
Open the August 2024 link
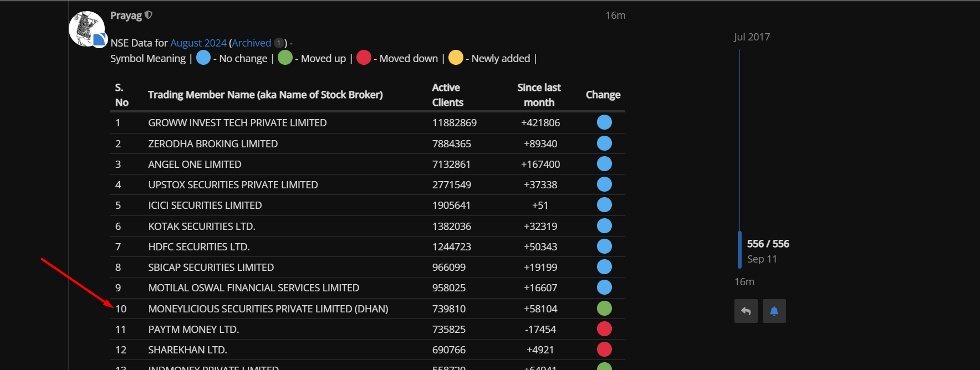click(198, 43)
